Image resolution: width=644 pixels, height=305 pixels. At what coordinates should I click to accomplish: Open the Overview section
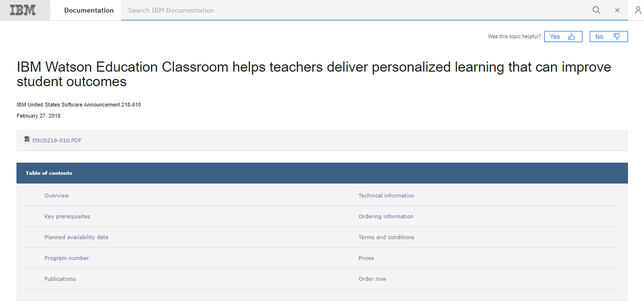click(57, 195)
